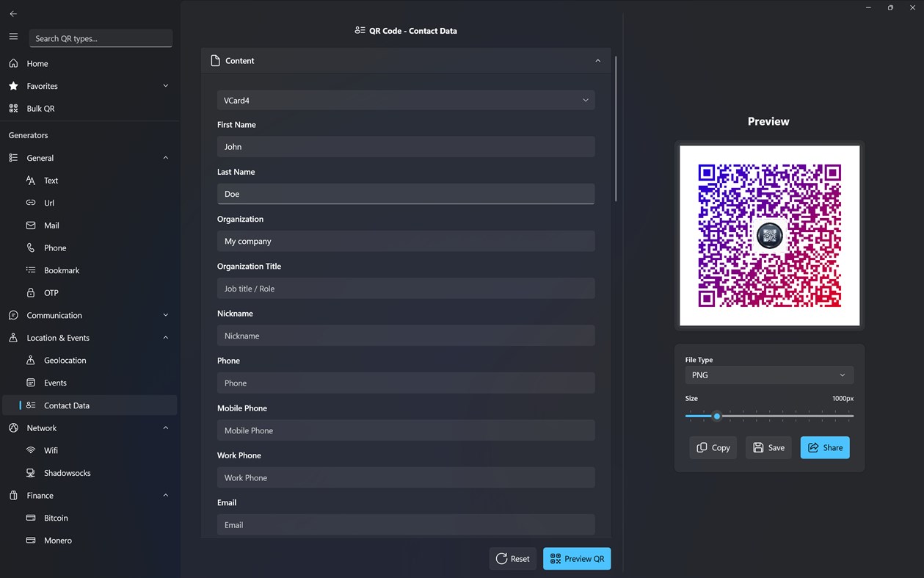Adjust the QR image size slider

point(717,416)
